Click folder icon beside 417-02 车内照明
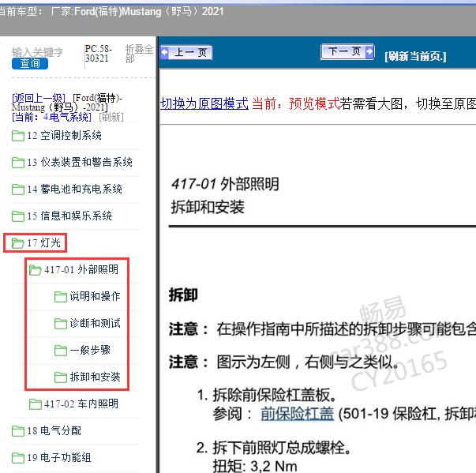Viewport: 476px width, 473px height. pyautogui.click(x=35, y=404)
